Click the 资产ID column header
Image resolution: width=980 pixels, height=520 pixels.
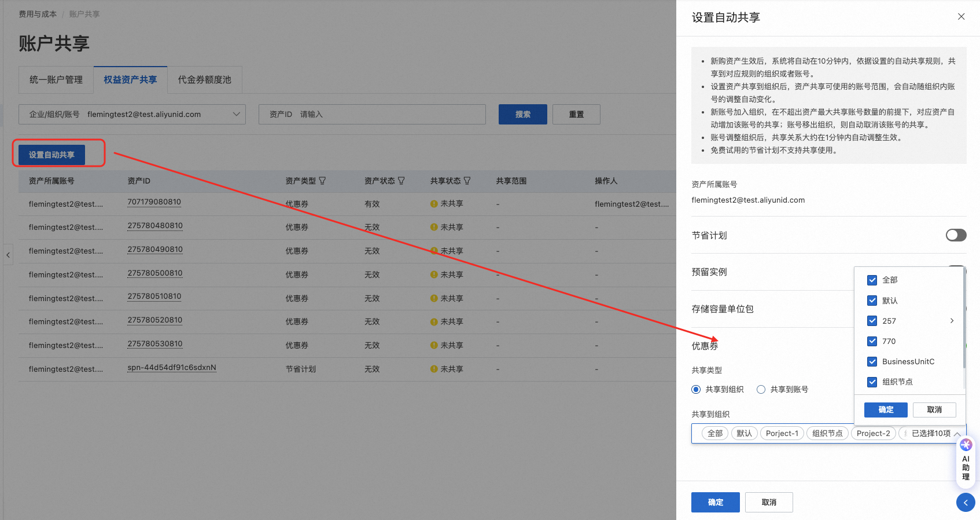139,181
